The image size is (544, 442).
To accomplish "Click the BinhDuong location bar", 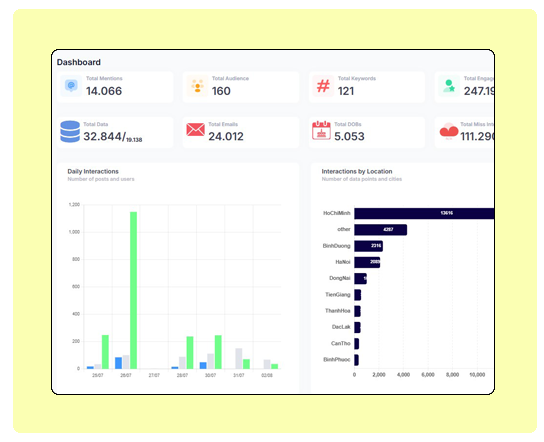I will pyautogui.click(x=368, y=246).
